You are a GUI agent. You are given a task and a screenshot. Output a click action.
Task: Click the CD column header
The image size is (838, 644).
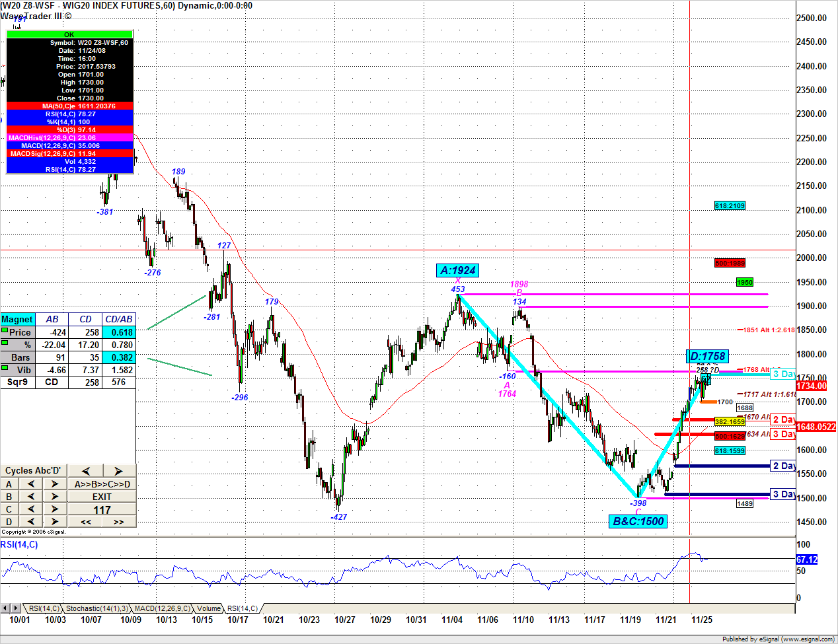tap(85, 319)
